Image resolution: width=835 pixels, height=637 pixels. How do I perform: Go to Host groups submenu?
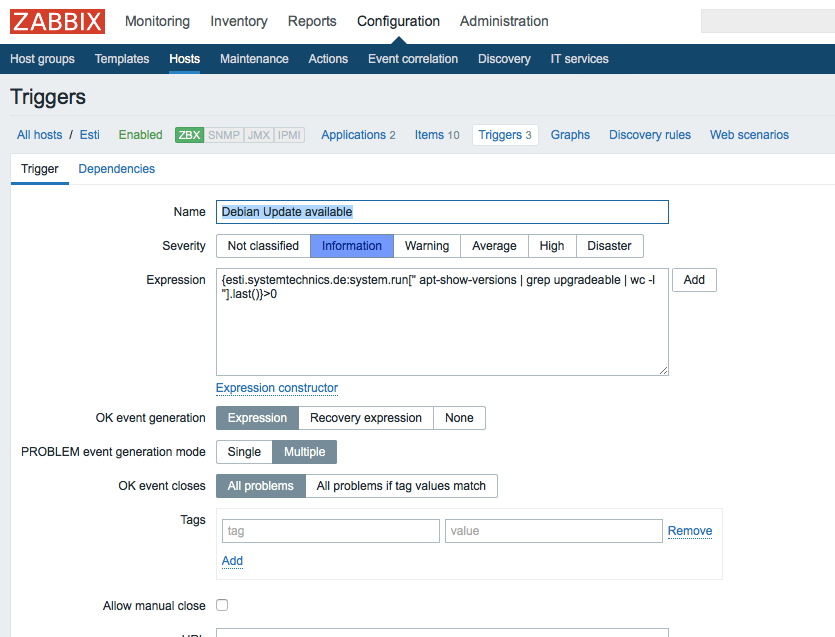click(x=43, y=59)
